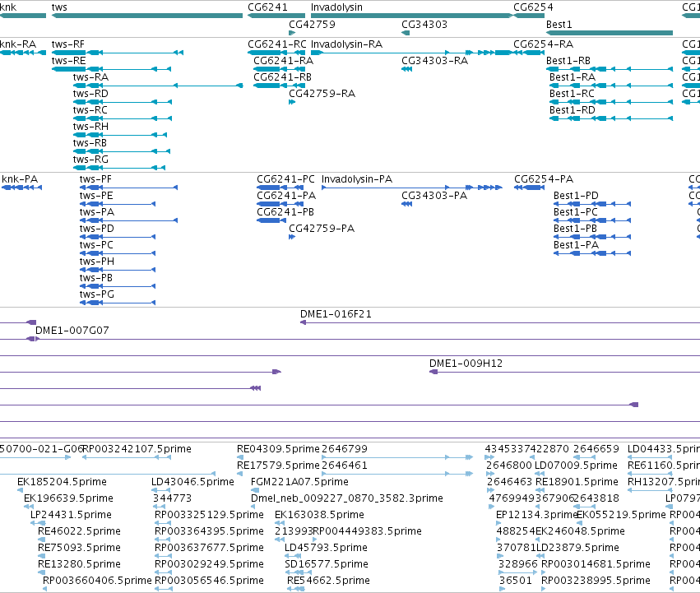Click the knk-PA protein label
The height and width of the screenshot is (593, 700).
[x=20, y=179]
